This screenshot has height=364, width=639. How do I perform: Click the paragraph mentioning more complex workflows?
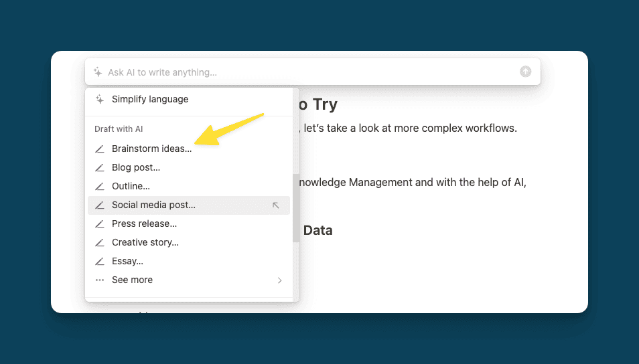pos(410,128)
